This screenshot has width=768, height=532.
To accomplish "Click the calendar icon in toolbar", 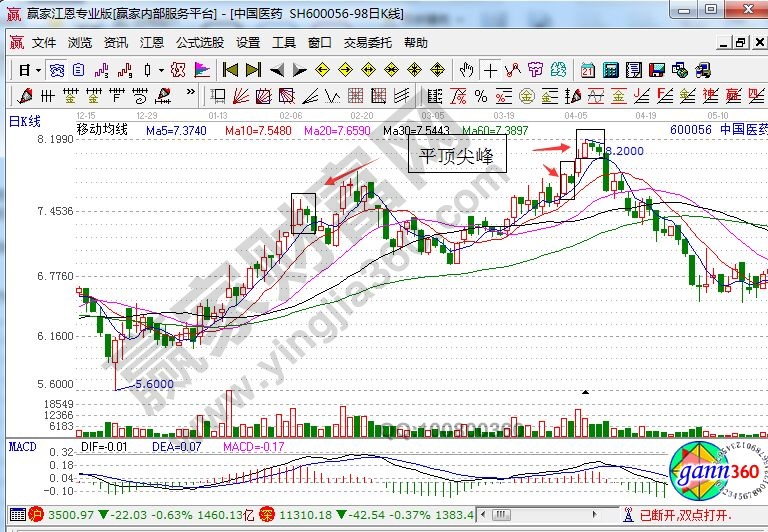I will coord(586,70).
